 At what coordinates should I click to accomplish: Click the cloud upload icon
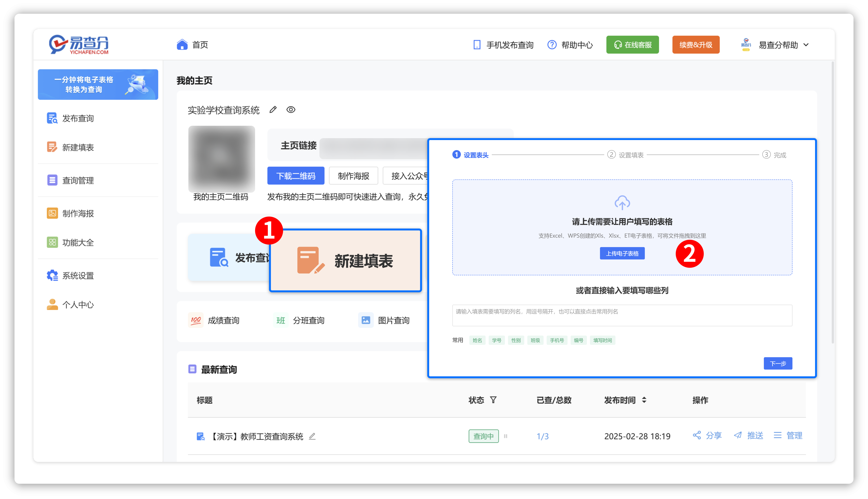coord(622,202)
